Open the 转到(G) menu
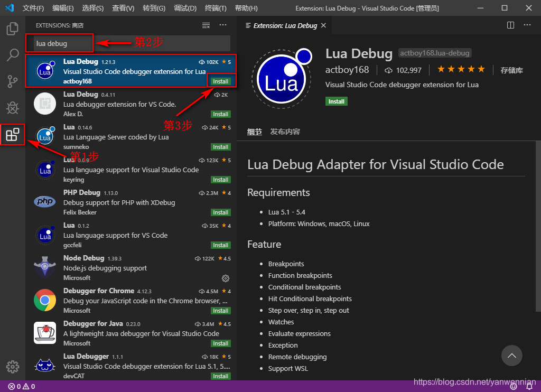 coord(154,8)
